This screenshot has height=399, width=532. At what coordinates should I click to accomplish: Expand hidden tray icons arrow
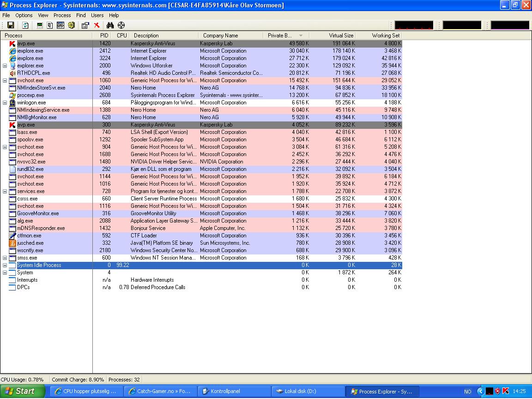pos(480,391)
